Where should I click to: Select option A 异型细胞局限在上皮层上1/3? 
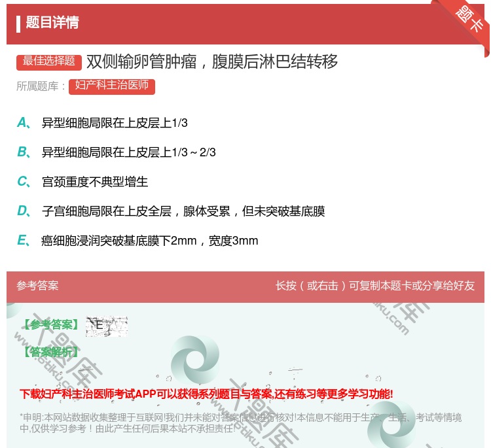(115, 123)
